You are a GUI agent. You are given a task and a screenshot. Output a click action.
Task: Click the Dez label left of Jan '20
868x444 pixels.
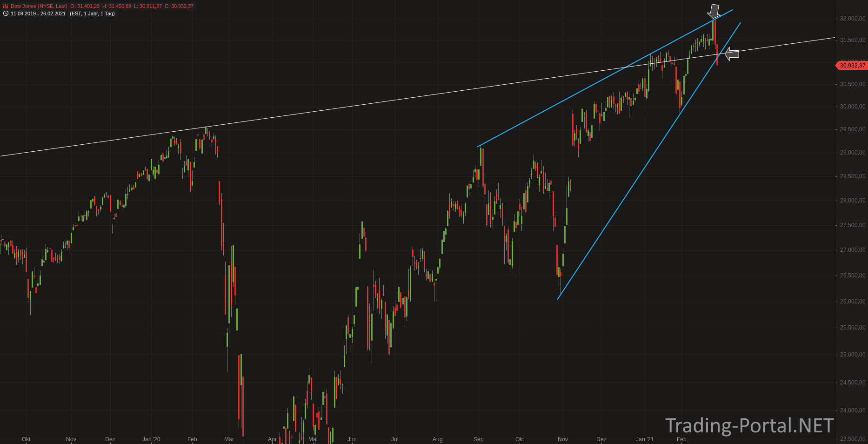110,439
